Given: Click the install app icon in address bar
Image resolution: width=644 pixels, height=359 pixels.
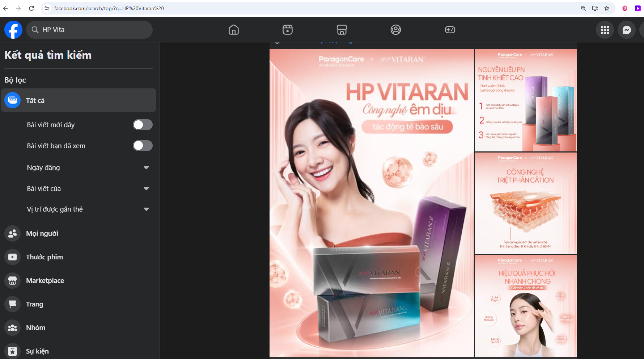Looking at the screenshot, I should pyautogui.click(x=595, y=8).
